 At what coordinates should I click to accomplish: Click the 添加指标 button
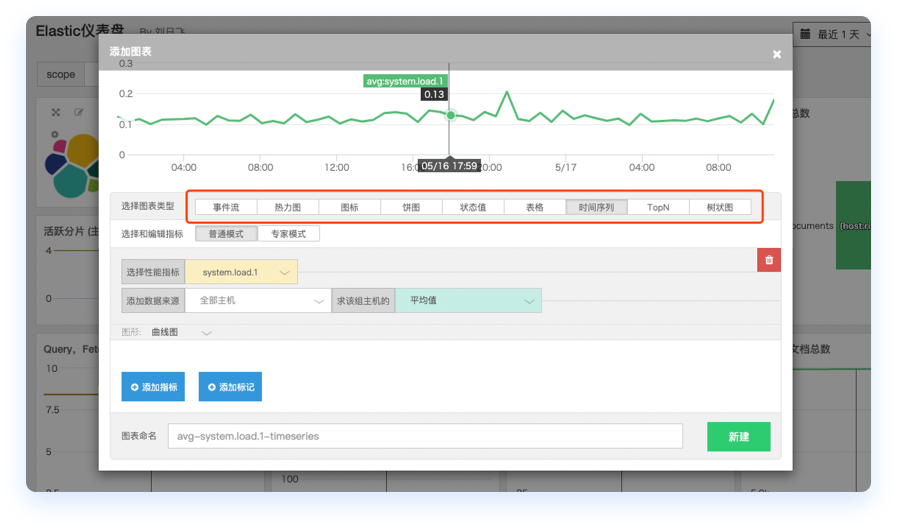click(153, 387)
